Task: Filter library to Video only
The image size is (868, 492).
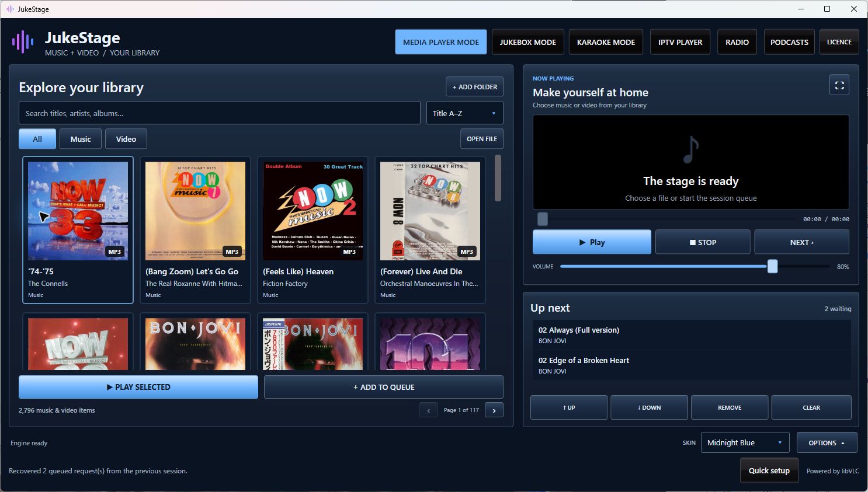Action: coord(126,139)
